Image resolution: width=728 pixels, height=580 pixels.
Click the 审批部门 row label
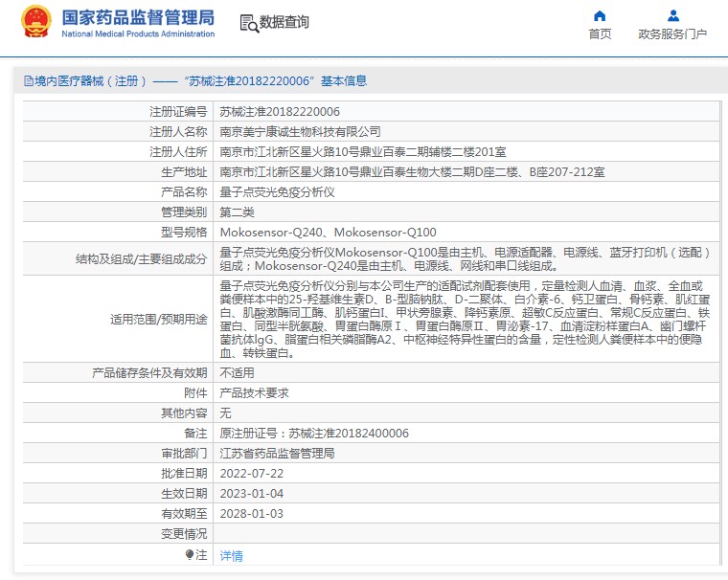pyautogui.click(x=184, y=454)
